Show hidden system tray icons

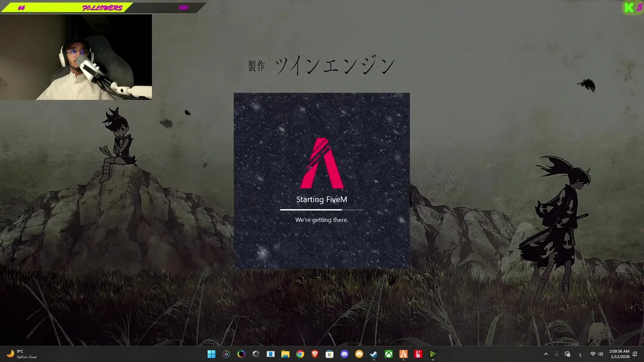(546, 354)
